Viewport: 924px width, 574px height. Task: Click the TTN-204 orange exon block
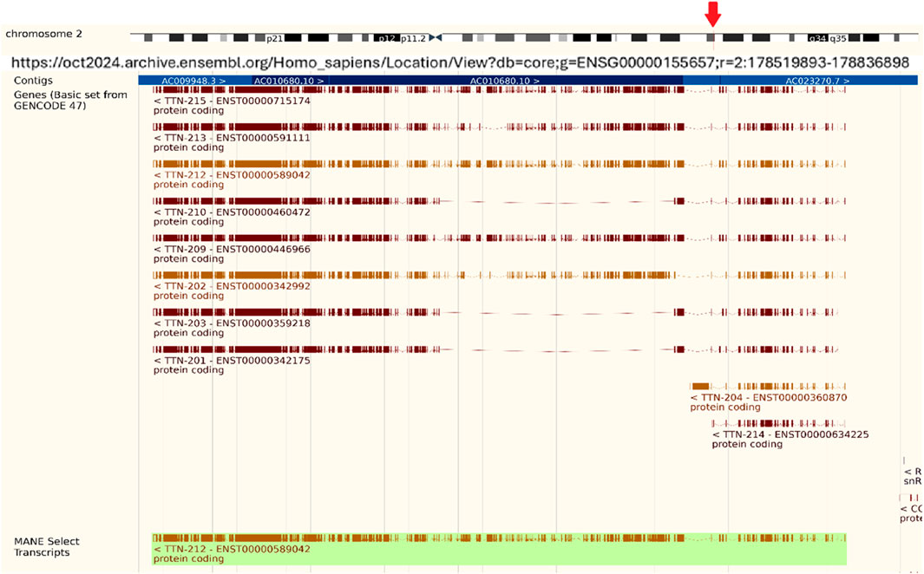(700, 386)
